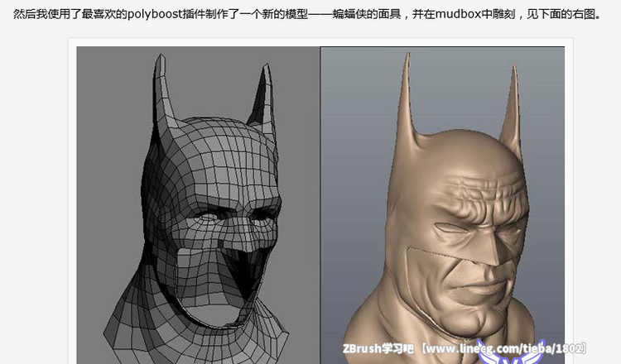Open the Batman mask model comparison image
Screen dimensions: 621x364
coord(320,205)
